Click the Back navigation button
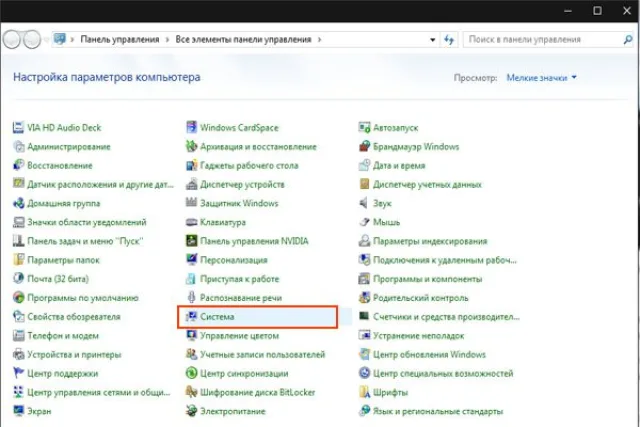Image resolution: width=640 pixels, height=427 pixels. [x=11, y=40]
